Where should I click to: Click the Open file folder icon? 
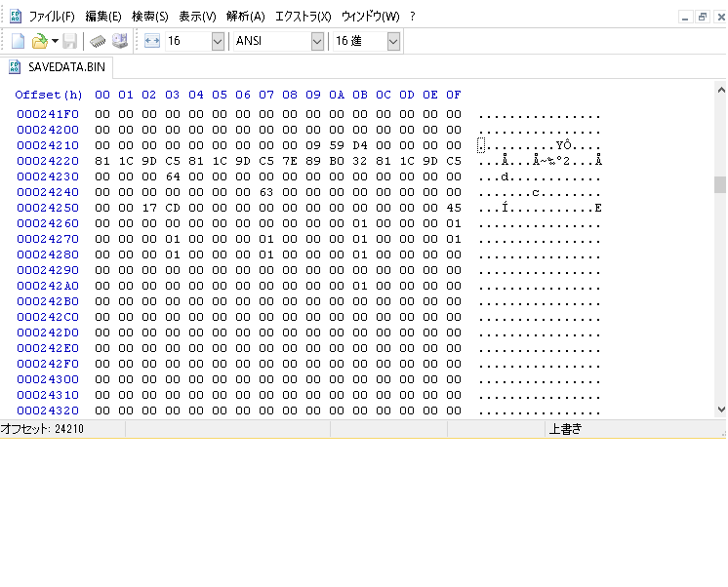pos(39,41)
